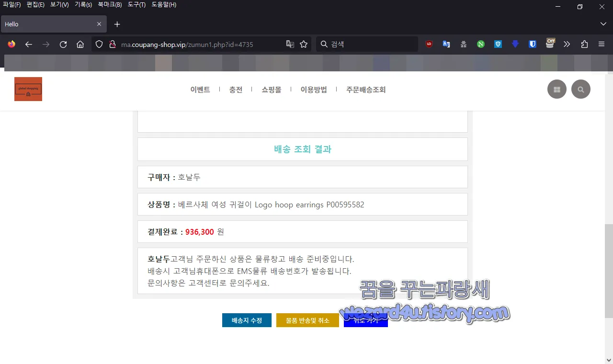Open the 도구(T) menu
613x364 pixels.
coord(136,5)
